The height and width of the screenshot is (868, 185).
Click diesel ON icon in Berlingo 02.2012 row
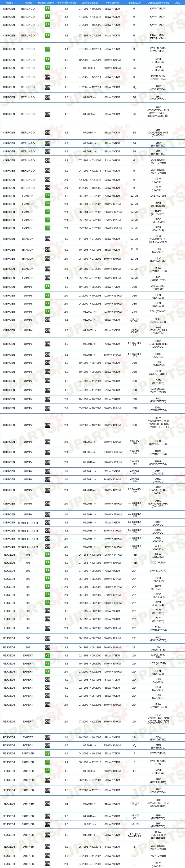click(48, 152)
